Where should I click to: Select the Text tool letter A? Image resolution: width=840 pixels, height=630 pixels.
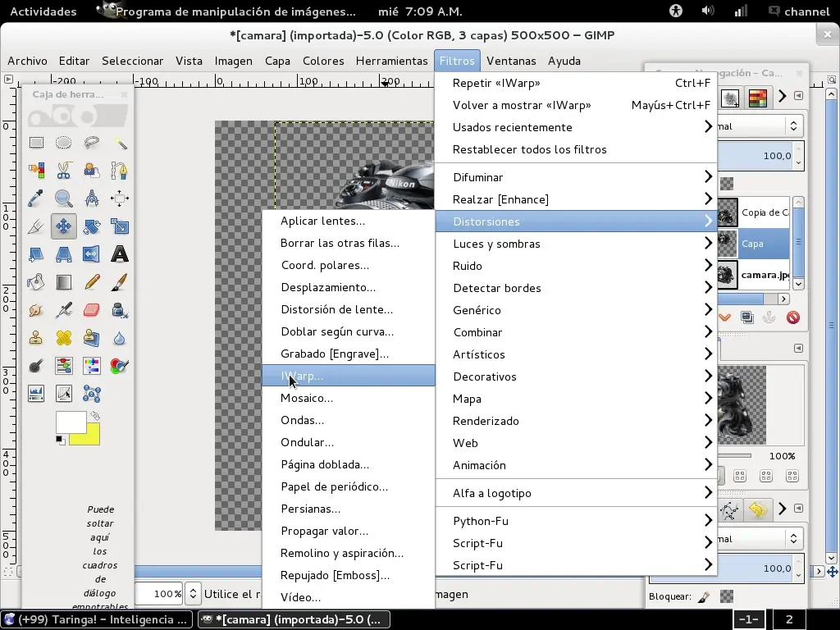click(x=120, y=254)
